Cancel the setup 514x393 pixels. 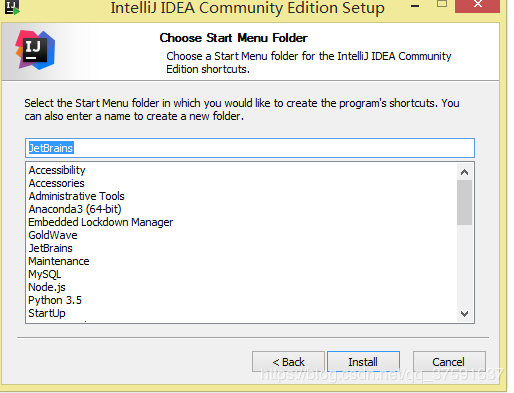tap(449, 362)
